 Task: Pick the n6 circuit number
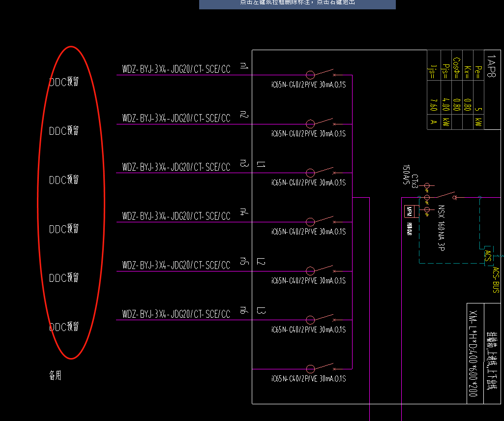pyautogui.click(x=244, y=310)
